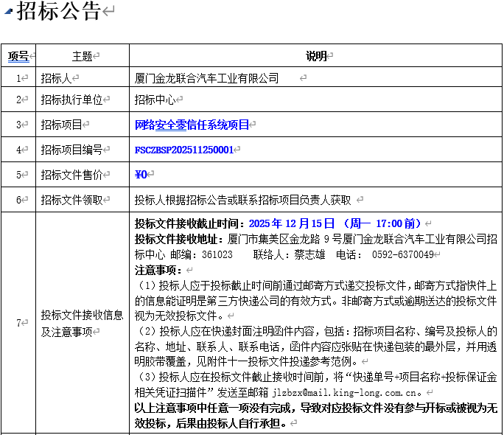Open the 网络安全零信任系统项目 link

pos(192,125)
